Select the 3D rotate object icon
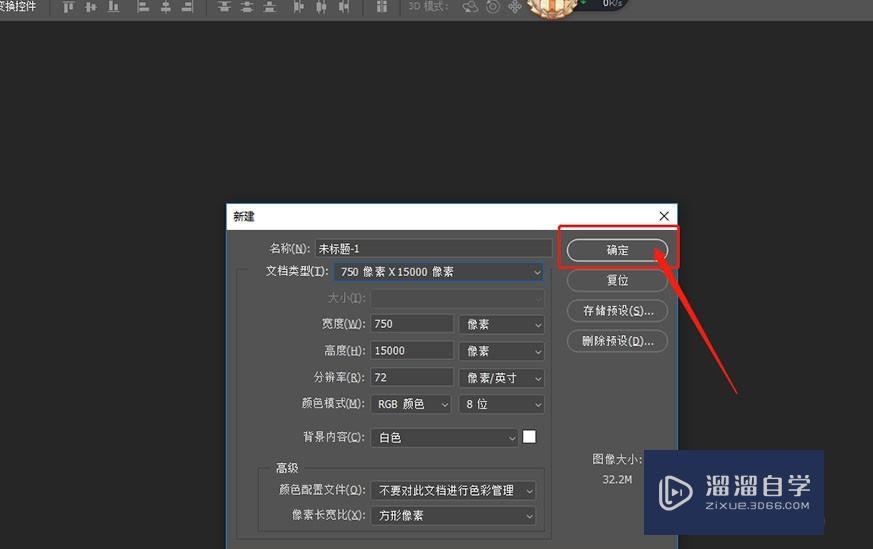This screenshot has height=549, width=873. (470, 7)
